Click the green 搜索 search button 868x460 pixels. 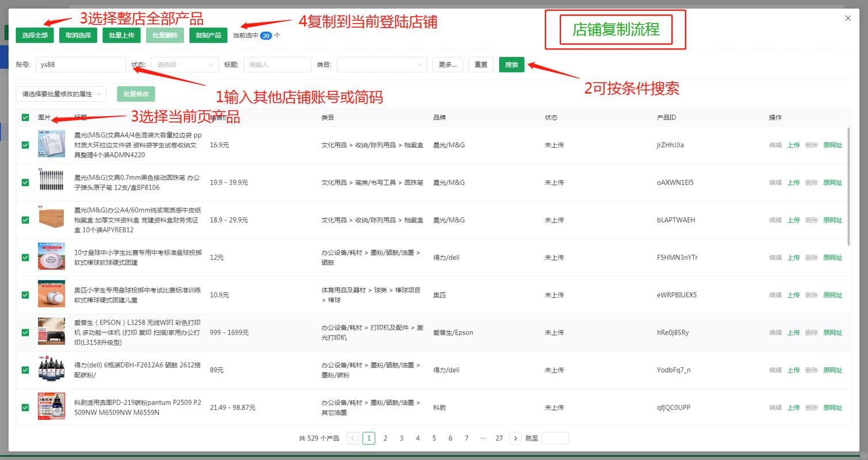click(x=511, y=64)
